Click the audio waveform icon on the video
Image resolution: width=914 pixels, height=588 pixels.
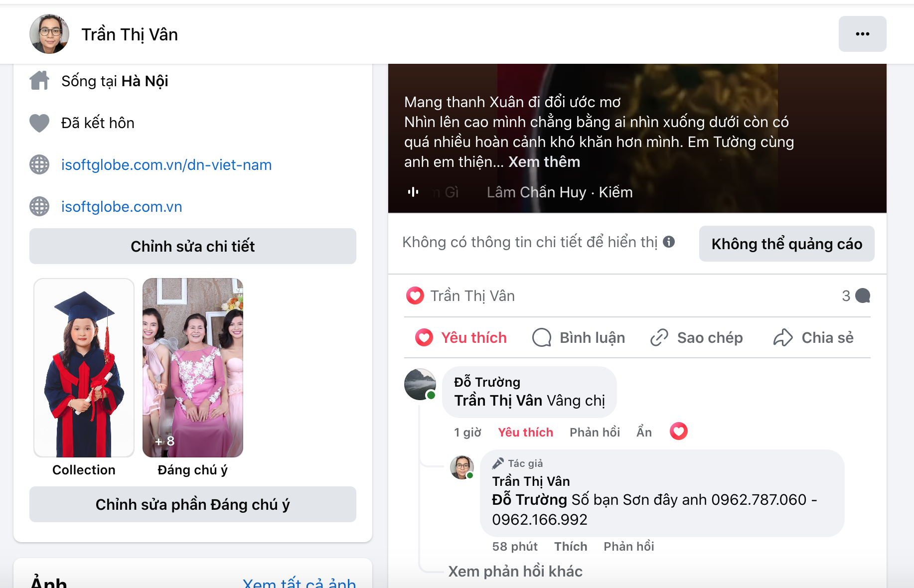click(413, 192)
